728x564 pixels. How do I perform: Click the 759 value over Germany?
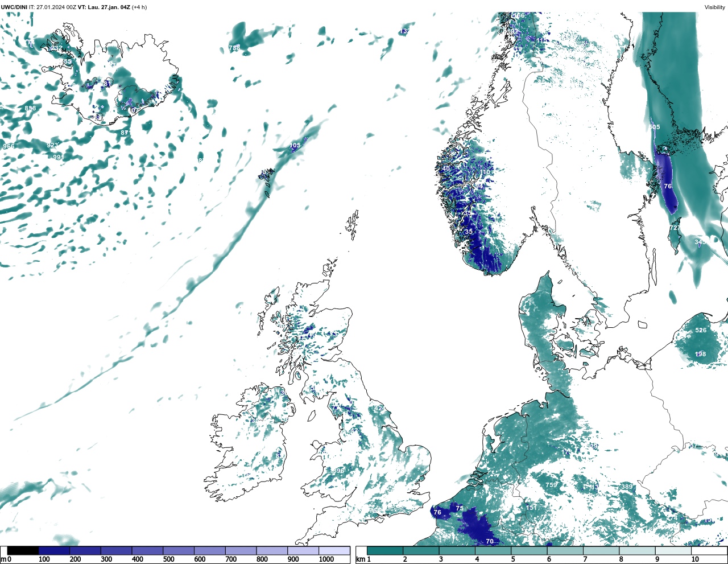(x=551, y=485)
